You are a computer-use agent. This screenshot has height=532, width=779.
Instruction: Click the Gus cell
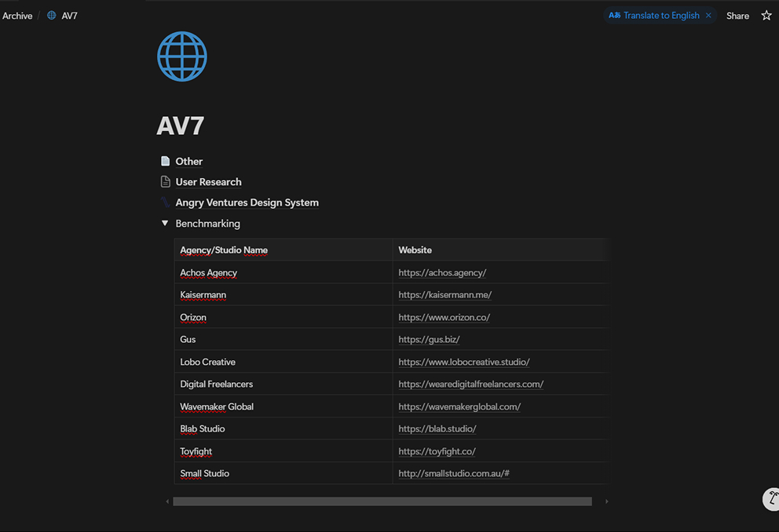click(283, 340)
